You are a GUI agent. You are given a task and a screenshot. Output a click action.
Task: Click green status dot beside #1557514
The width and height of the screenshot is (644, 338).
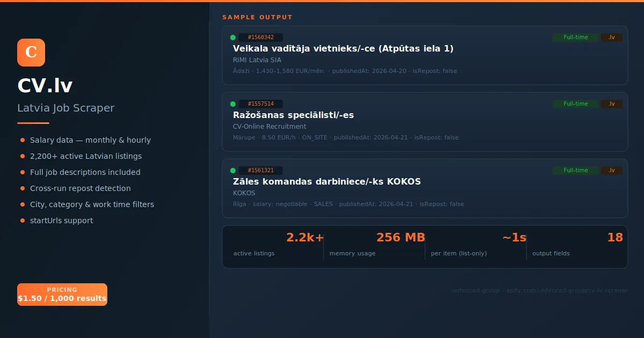(x=233, y=104)
